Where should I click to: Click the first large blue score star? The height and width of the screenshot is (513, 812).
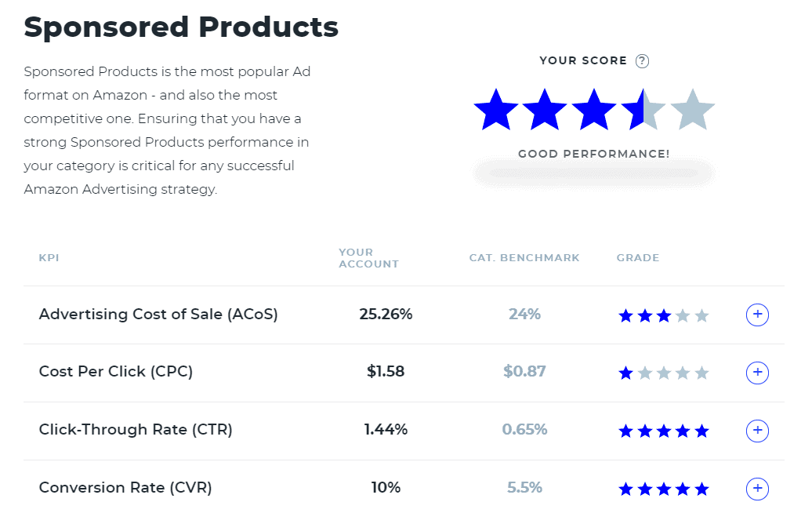[x=496, y=110]
